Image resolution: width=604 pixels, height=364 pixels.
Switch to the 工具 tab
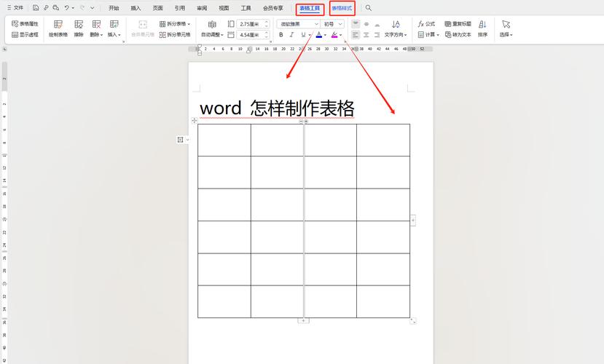click(x=246, y=8)
